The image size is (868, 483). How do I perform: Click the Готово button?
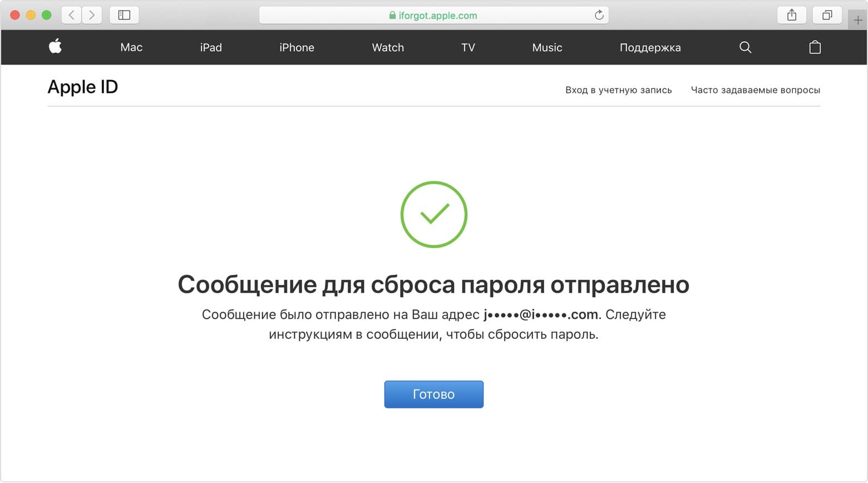433,394
